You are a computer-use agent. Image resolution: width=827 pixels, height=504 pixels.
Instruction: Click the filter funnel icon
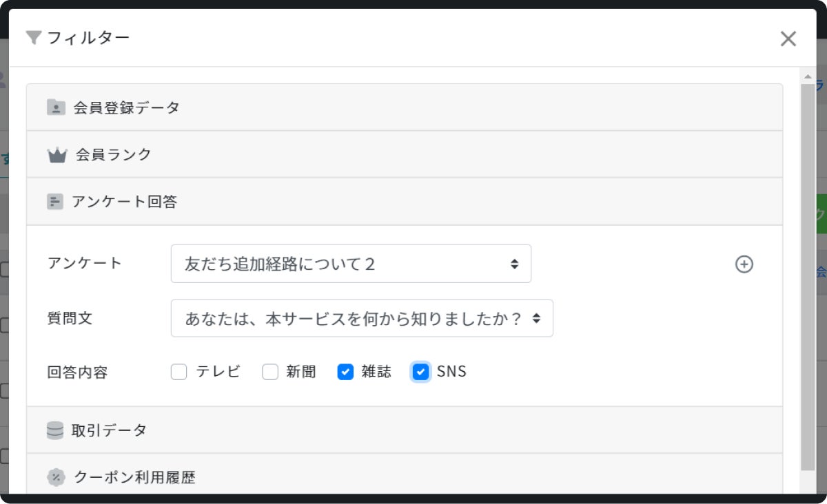click(x=34, y=38)
